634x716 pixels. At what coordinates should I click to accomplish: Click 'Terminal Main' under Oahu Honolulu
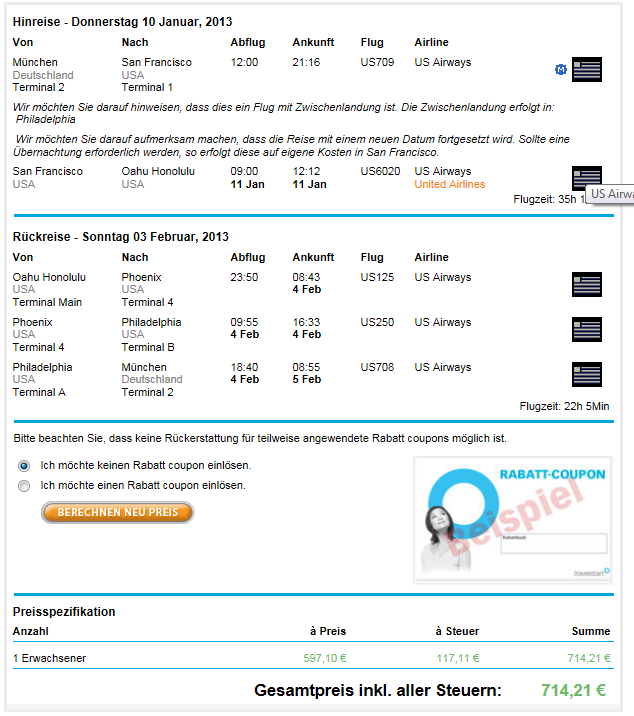tap(47, 302)
